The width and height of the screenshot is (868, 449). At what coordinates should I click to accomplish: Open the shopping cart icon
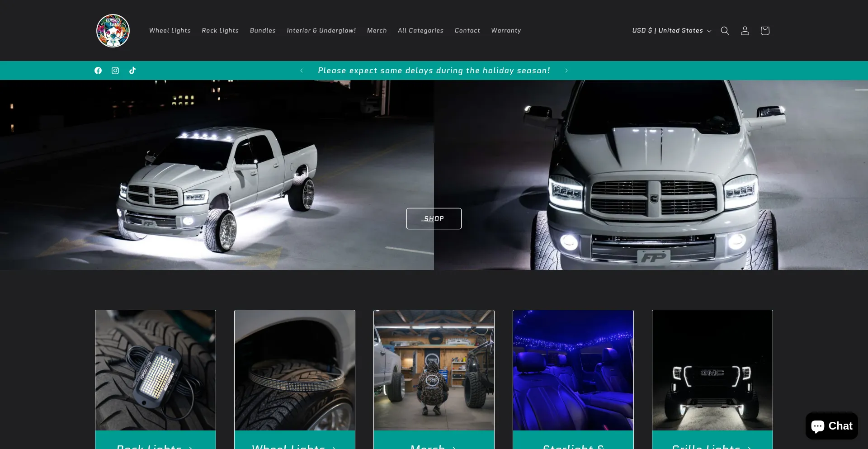pos(764,31)
